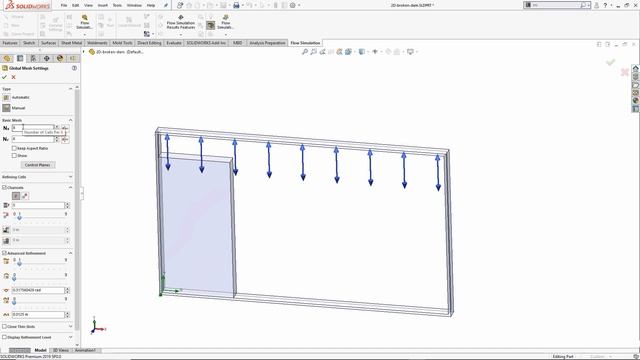The height and width of the screenshot is (360, 640).
Task: Click the Zoom to Area view icon
Action: point(313,52)
